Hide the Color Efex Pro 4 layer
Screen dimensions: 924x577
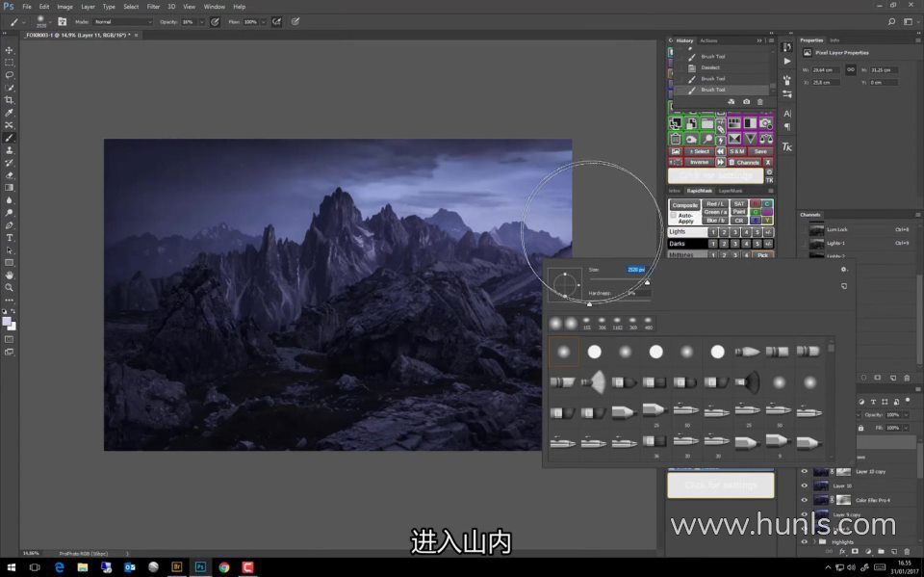(x=805, y=500)
